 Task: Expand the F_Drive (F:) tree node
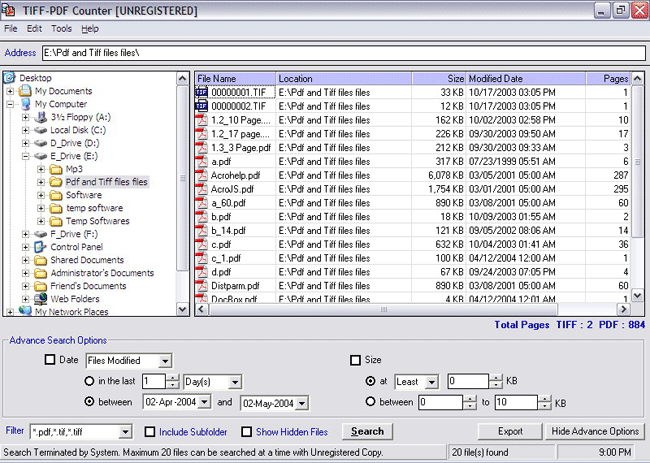tap(25, 234)
